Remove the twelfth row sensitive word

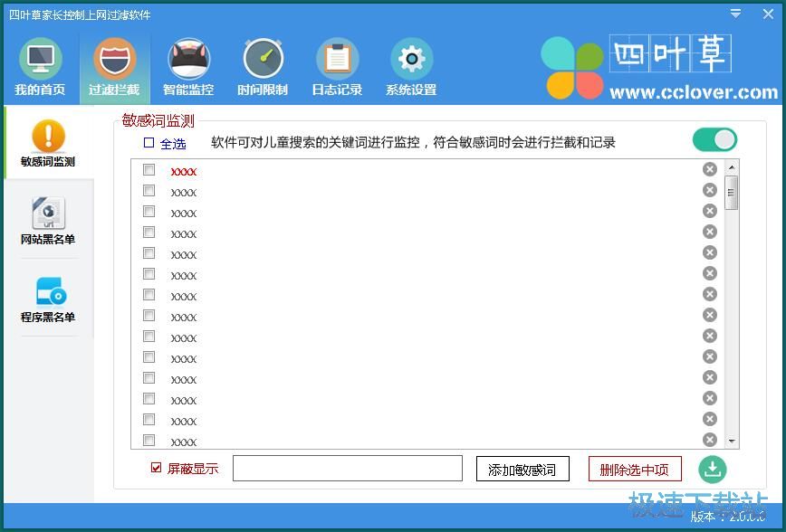(709, 398)
